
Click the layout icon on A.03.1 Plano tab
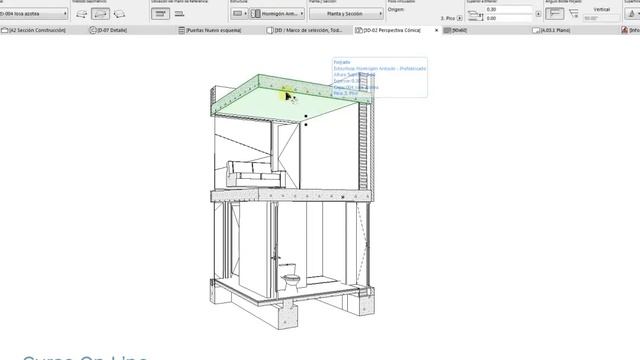coord(536,30)
